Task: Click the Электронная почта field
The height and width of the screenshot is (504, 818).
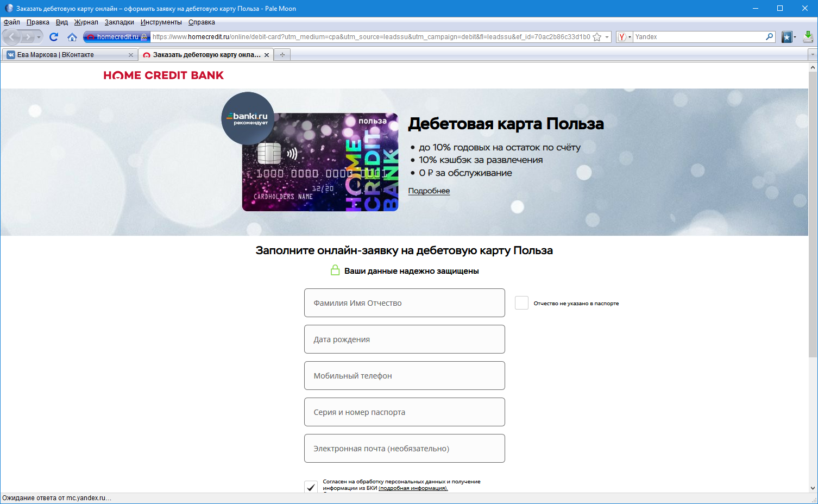Action: click(405, 449)
